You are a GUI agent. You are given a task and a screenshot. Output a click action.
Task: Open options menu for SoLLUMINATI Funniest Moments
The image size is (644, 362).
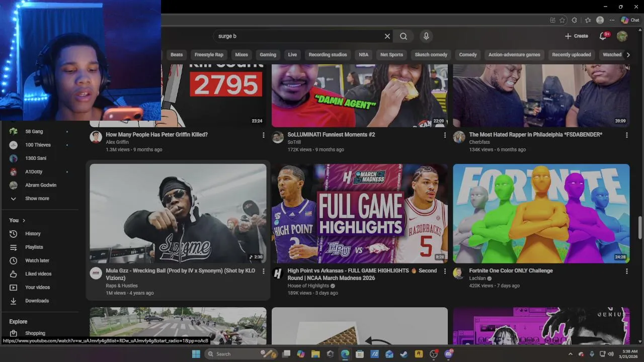tap(445, 135)
